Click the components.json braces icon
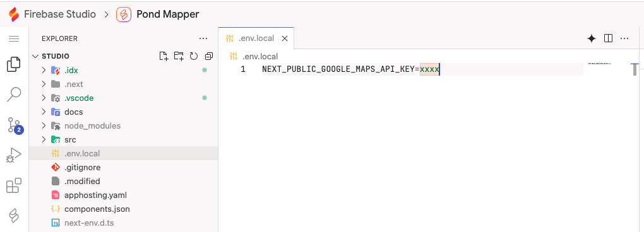Image resolution: width=644 pixels, height=232 pixels. pyautogui.click(x=56, y=209)
